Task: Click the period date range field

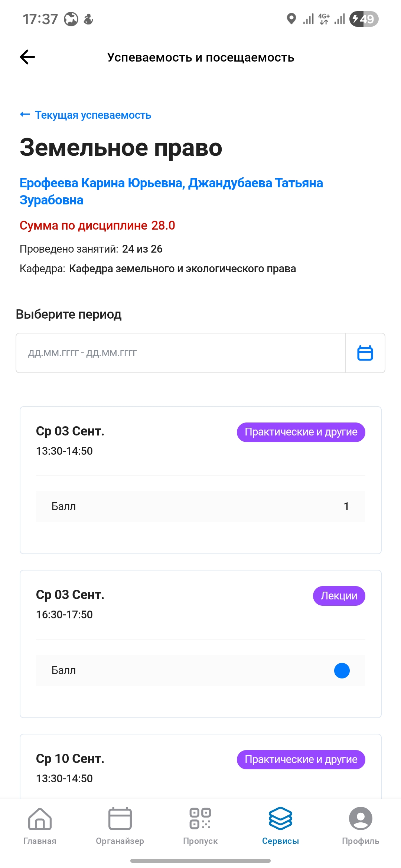Action: click(x=180, y=353)
